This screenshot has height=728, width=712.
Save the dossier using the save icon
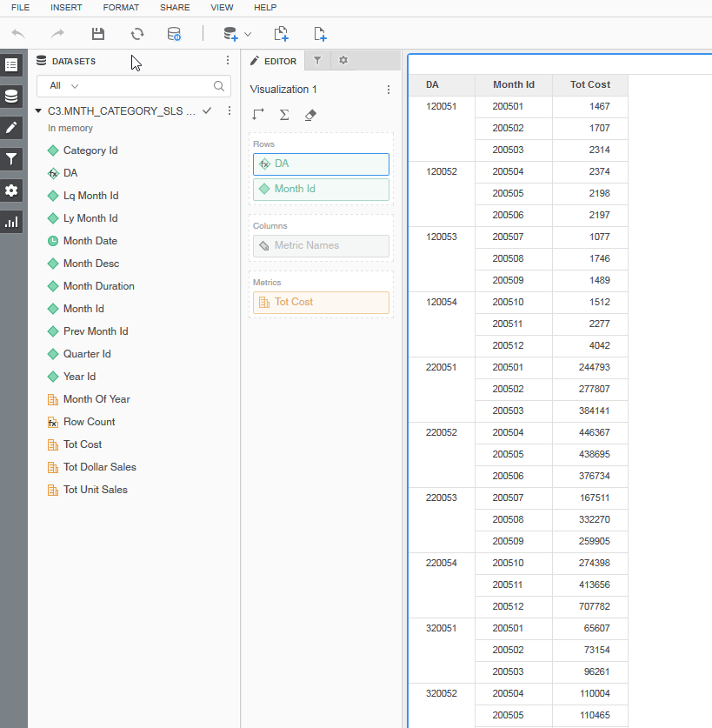click(97, 33)
